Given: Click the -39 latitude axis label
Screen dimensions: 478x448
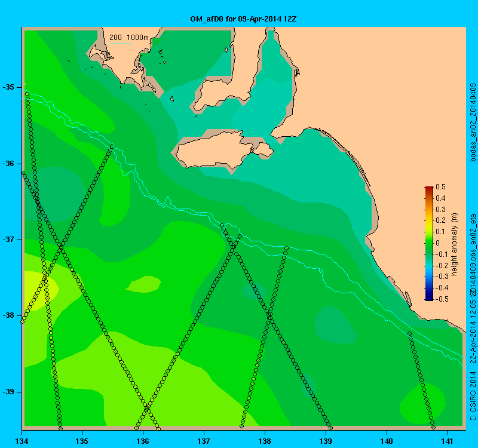Looking at the screenshot, I should [x=8, y=392].
